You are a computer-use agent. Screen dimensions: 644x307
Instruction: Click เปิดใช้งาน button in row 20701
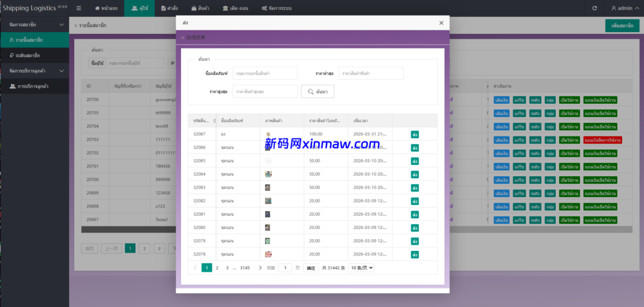569,167
